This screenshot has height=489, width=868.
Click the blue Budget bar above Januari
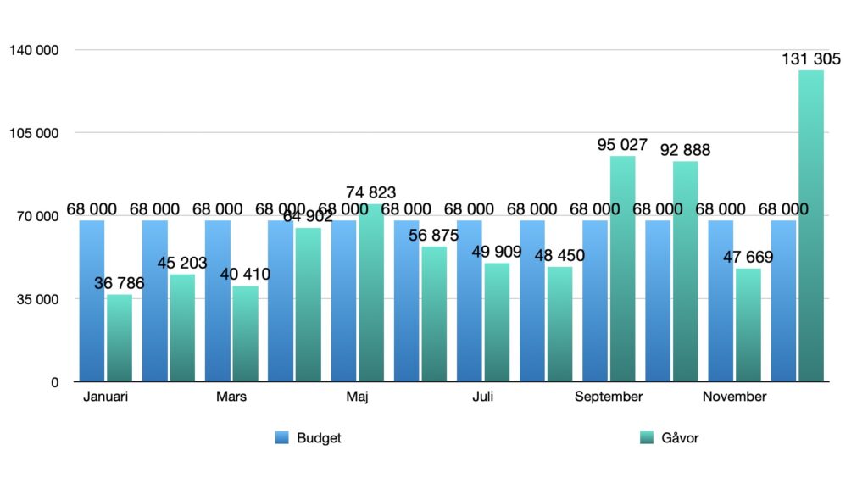92,301
